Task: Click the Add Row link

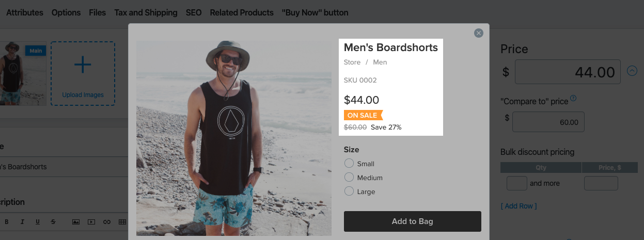Action: click(519, 206)
